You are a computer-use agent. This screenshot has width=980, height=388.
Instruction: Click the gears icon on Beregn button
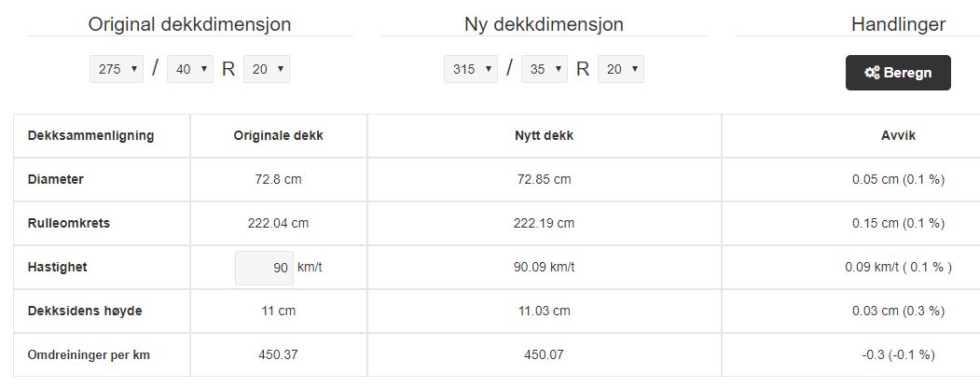tap(873, 73)
